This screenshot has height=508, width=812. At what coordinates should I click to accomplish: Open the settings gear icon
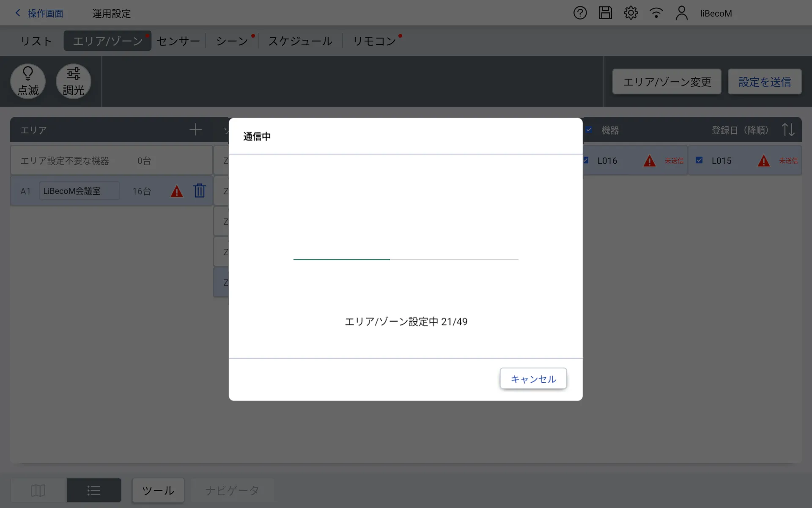(x=631, y=13)
